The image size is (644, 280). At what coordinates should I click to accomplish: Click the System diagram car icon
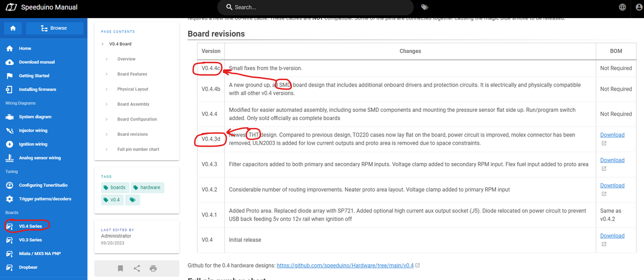(9, 117)
